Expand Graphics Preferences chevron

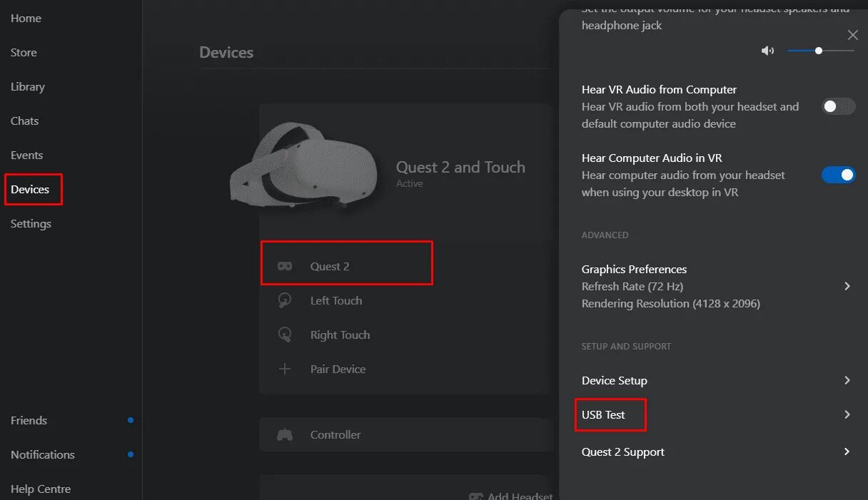[847, 286]
